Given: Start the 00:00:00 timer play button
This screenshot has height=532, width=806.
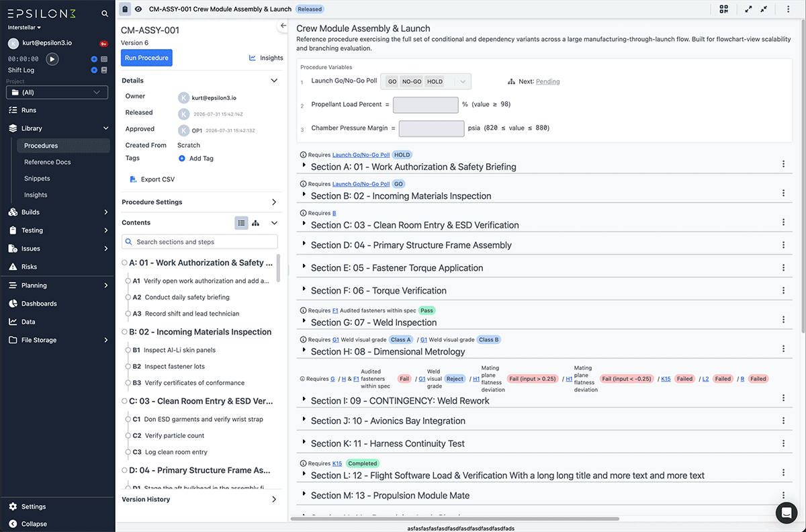Looking at the screenshot, I should point(52,59).
